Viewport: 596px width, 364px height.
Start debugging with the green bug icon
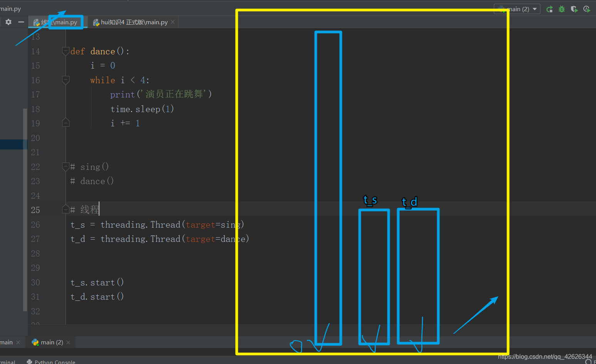point(562,9)
